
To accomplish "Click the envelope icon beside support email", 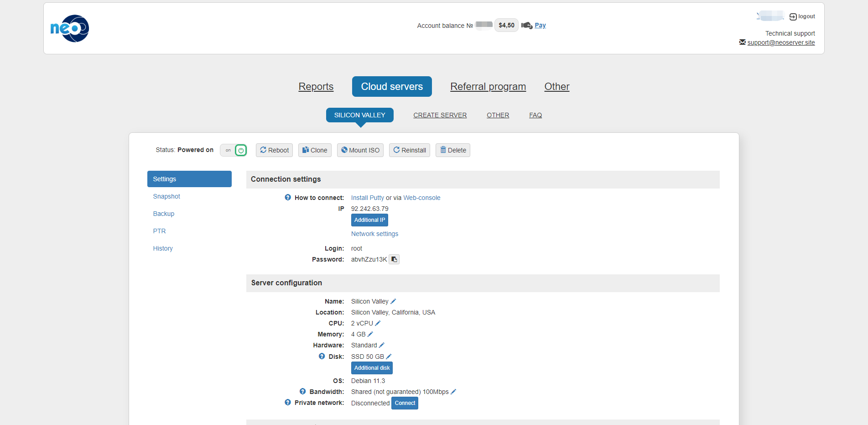I will pos(743,42).
